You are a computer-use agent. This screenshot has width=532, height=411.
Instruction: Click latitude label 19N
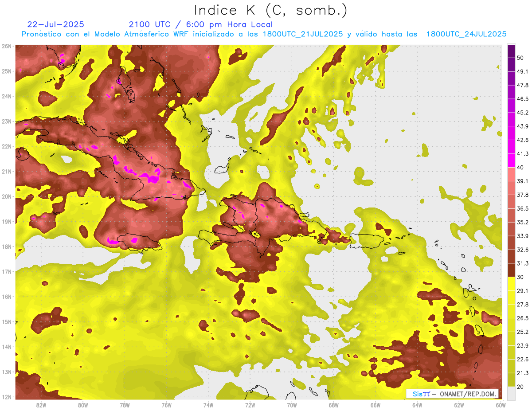7,222
